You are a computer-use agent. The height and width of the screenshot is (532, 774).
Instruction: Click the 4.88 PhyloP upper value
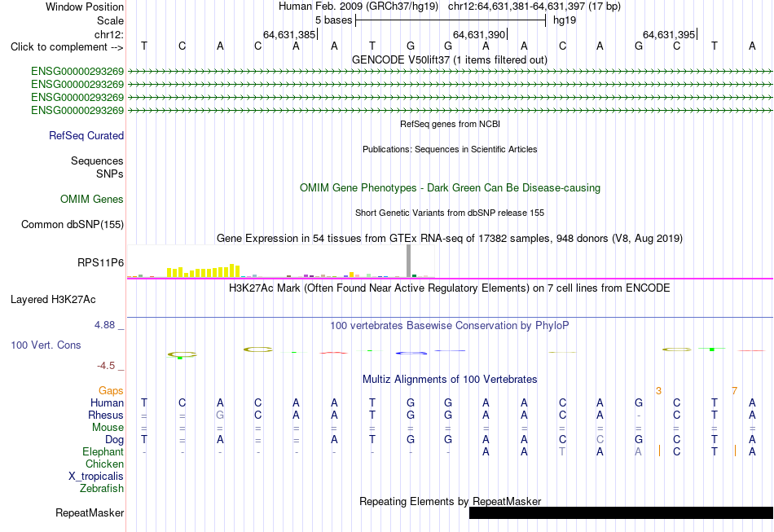104,325
